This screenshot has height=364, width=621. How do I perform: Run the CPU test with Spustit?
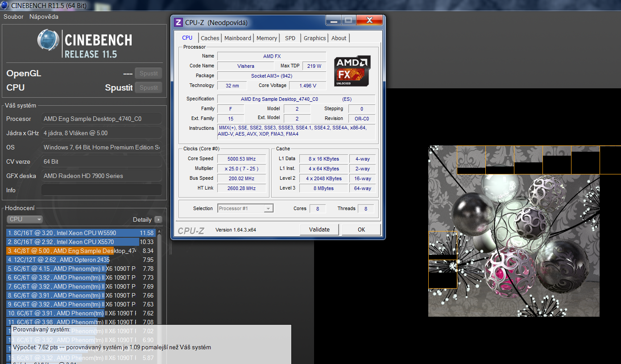point(149,88)
